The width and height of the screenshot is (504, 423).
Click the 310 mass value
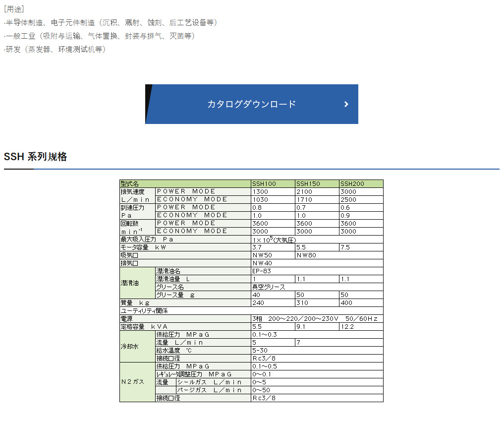[x=317, y=302]
